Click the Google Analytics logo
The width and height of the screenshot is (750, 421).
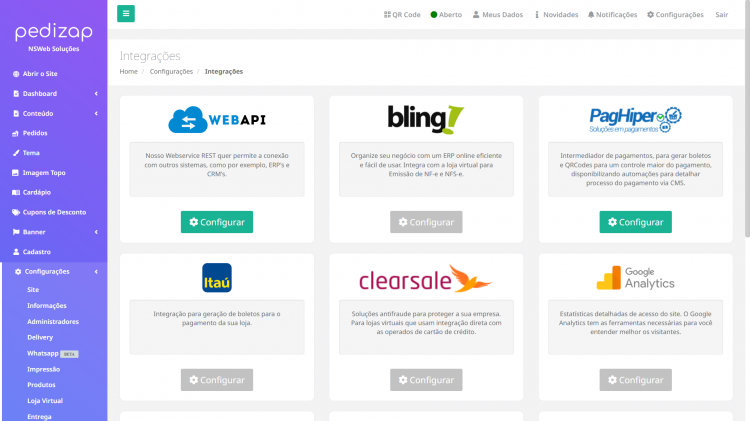click(635, 278)
